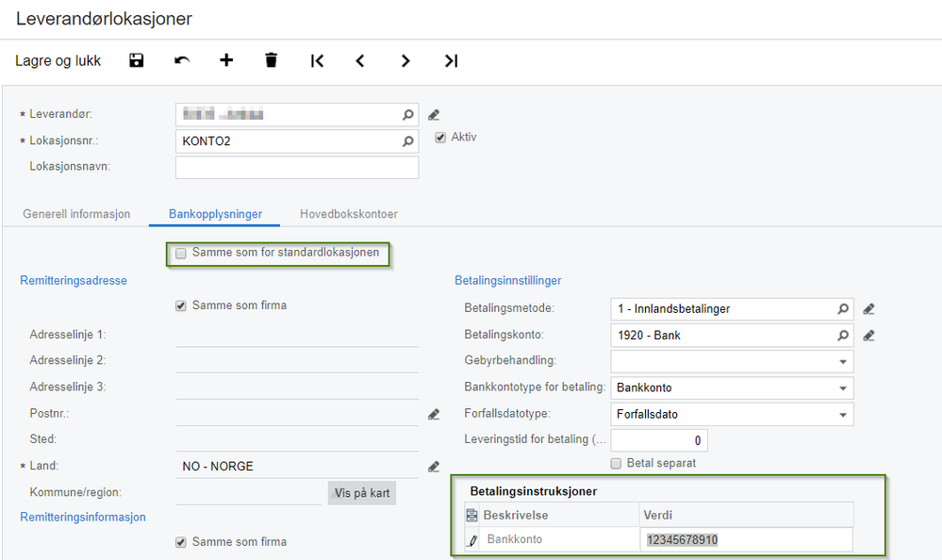Check the Betal separat box
942x560 pixels.
[616, 463]
